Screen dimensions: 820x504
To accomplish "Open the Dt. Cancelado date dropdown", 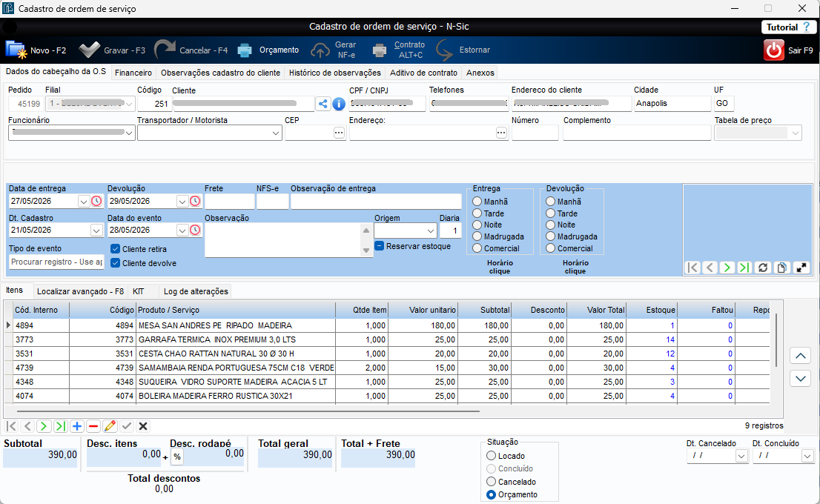I will (741, 456).
